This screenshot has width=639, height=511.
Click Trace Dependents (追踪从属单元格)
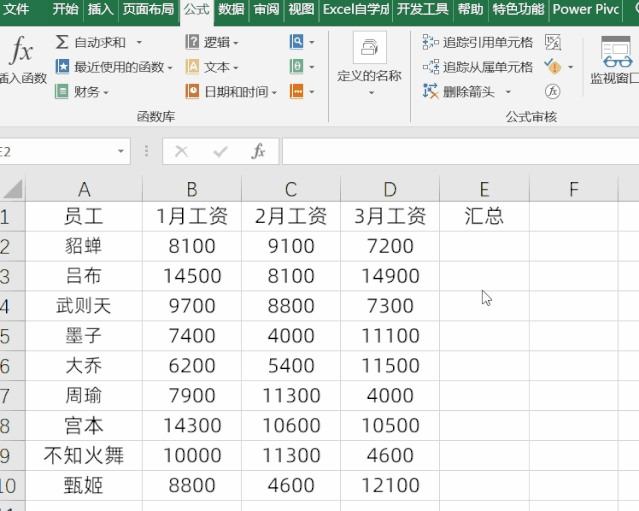[478, 67]
